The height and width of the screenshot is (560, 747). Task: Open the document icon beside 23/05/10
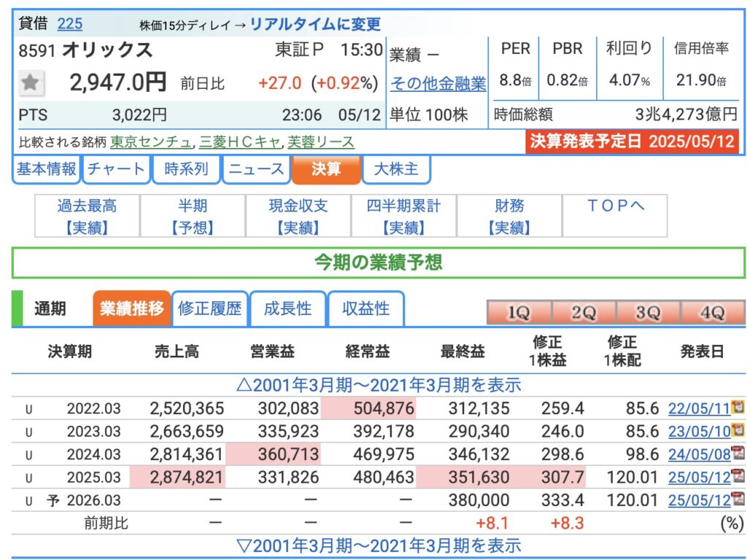[x=738, y=430]
